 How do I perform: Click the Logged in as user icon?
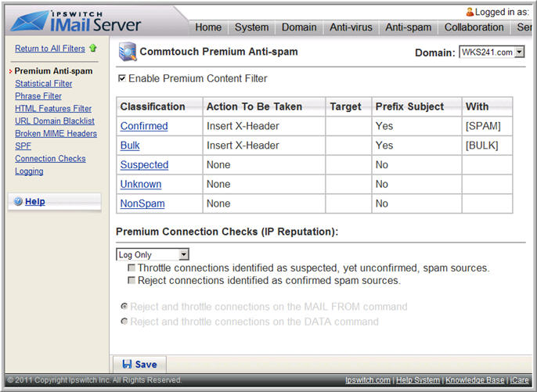tap(470, 12)
